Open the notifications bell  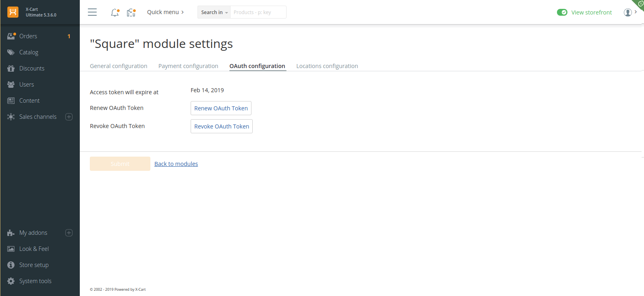click(x=115, y=12)
